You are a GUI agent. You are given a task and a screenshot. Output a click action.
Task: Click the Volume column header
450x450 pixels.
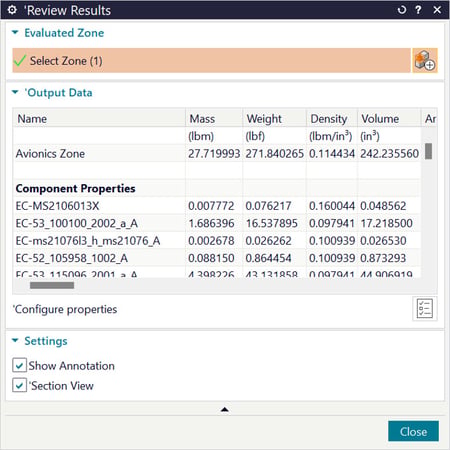tap(389, 118)
